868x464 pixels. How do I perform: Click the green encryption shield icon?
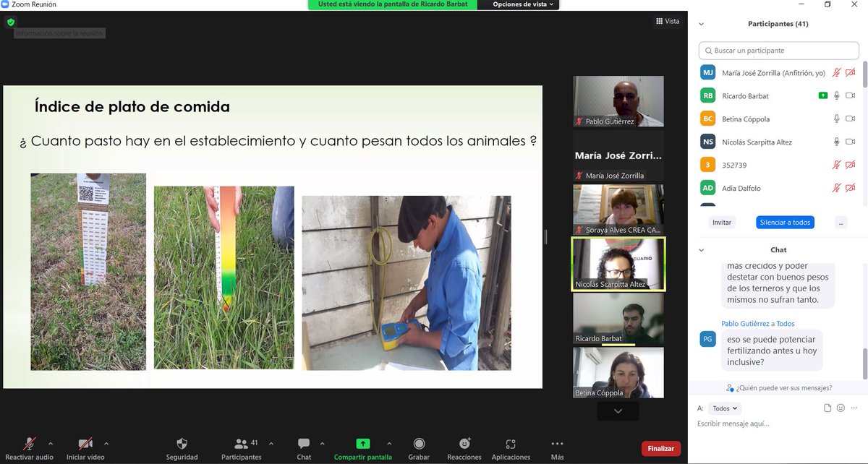10,22
